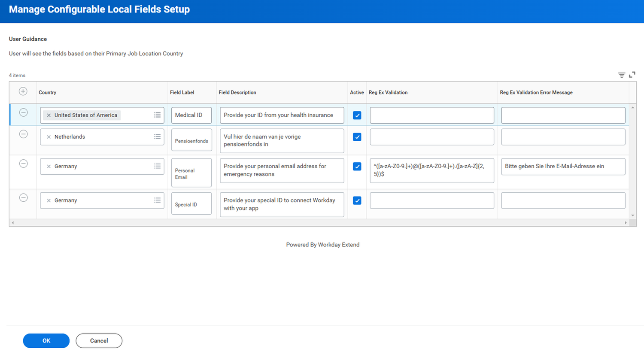
Task: Open the table filter icon
Action: click(x=621, y=74)
